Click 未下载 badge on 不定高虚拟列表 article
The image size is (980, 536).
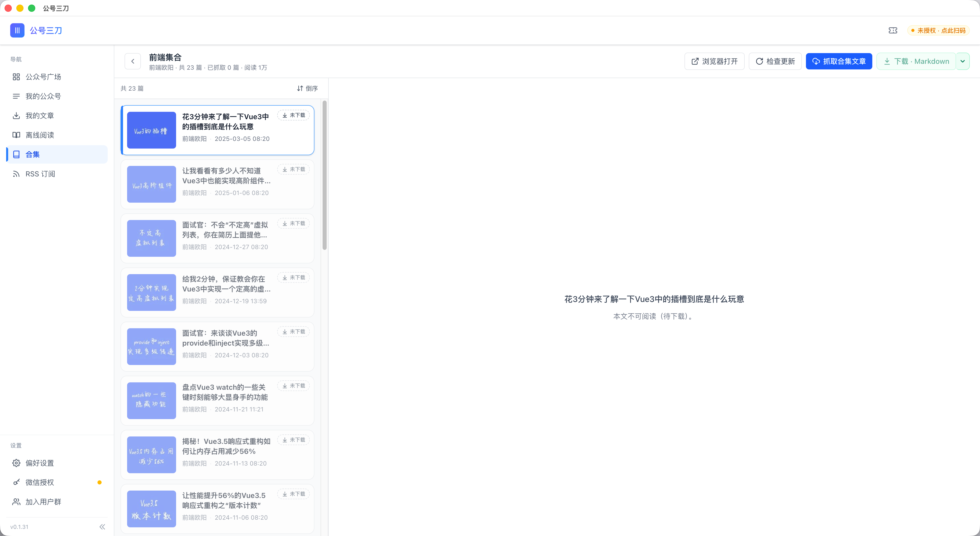click(x=293, y=223)
